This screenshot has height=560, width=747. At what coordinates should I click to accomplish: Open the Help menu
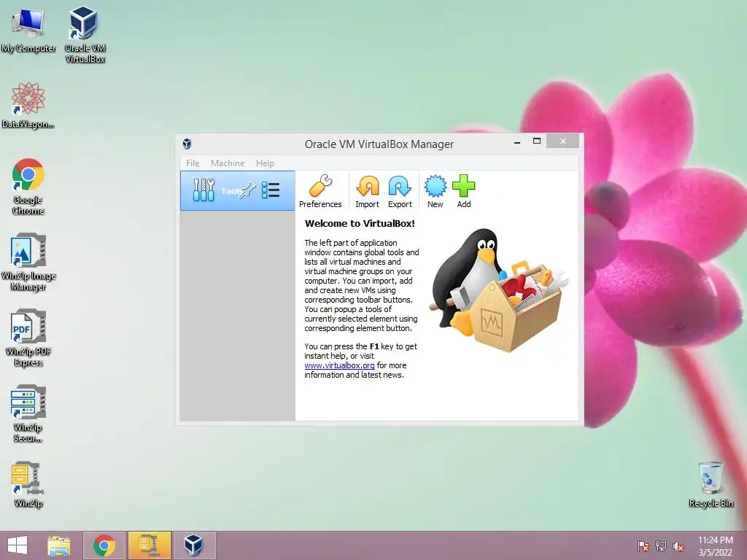(x=265, y=163)
